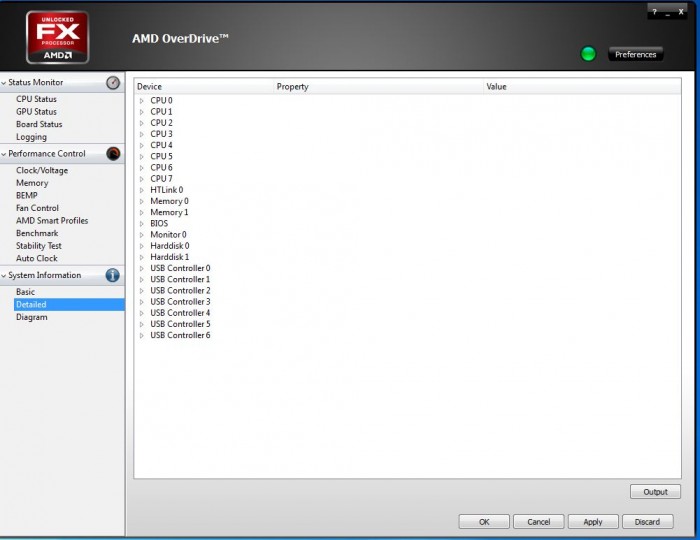The height and width of the screenshot is (540, 700).
Task: Expand the Monitor 0 tree node
Action: tap(142, 235)
